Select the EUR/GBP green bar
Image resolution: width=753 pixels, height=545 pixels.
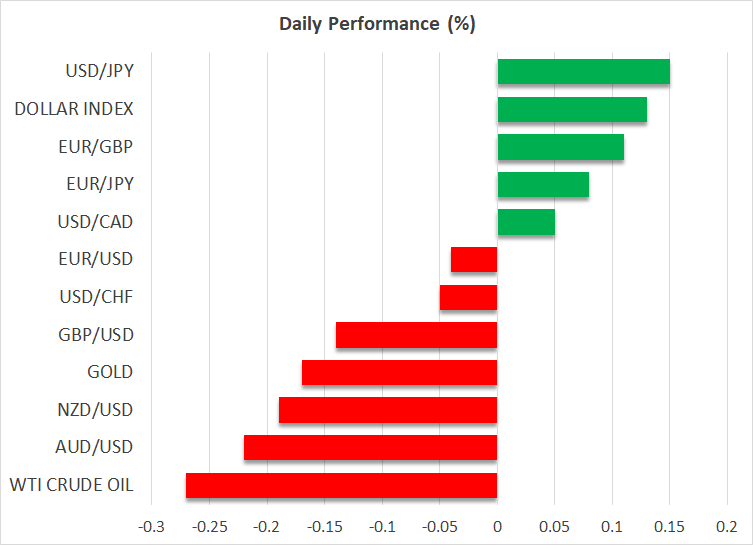pos(560,147)
